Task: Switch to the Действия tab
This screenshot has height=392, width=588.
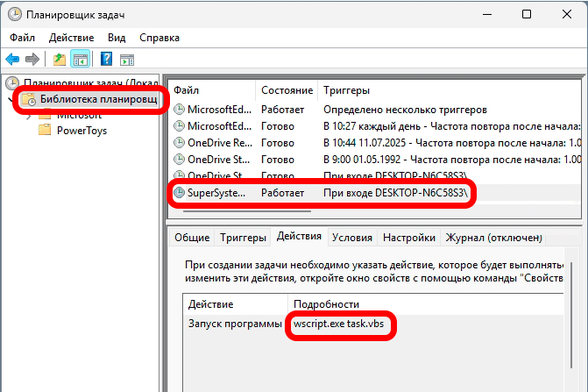Action: pyautogui.click(x=299, y=236)
